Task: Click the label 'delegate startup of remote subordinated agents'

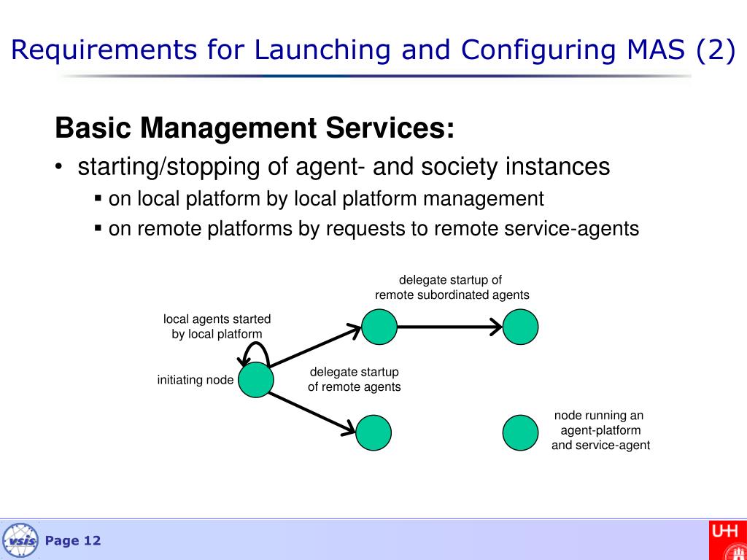Action: tap(452, 287)
